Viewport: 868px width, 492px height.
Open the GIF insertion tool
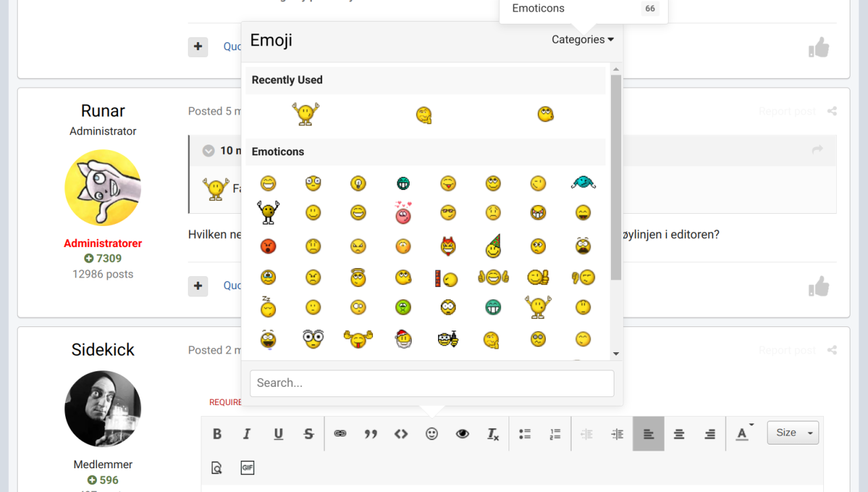click(x=247, y=468)
